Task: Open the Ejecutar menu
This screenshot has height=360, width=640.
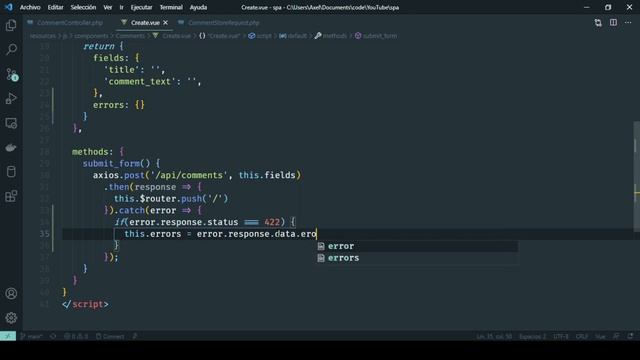Action: click(x=141, y=7)
